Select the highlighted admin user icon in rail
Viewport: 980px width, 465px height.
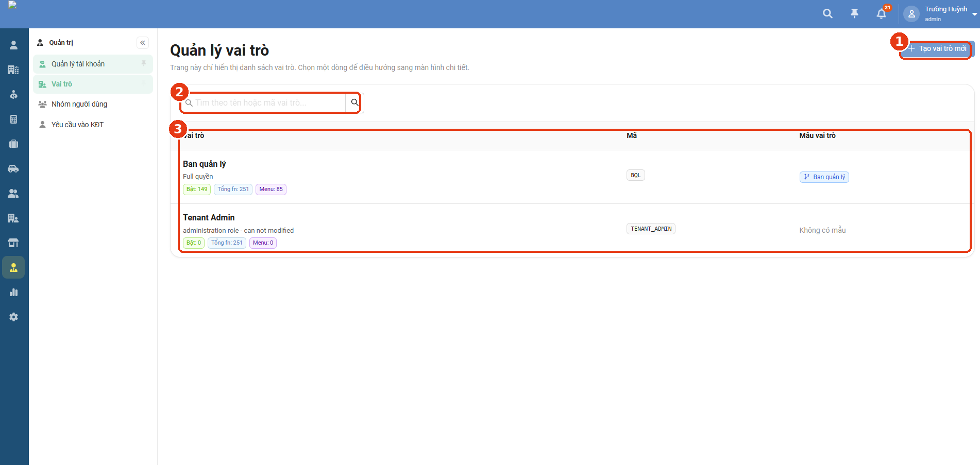click(14, 268)
